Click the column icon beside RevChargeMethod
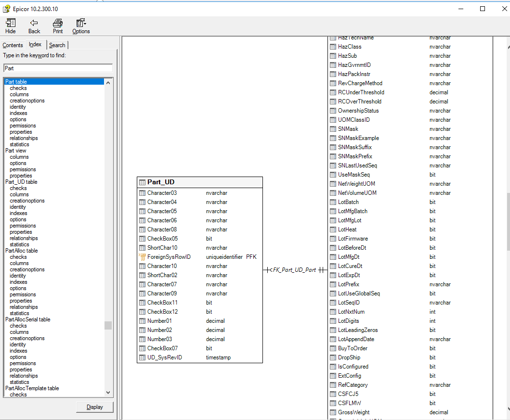Viewport: 510px width, 420px height. pos(333,84)
